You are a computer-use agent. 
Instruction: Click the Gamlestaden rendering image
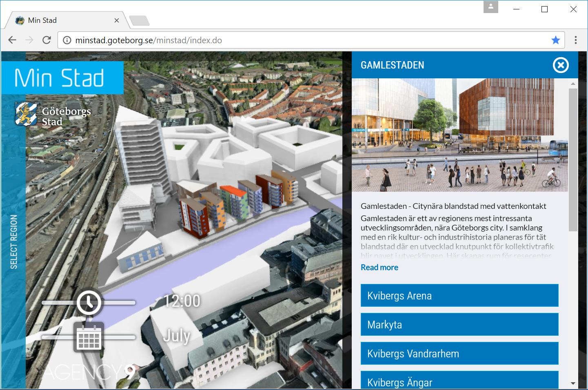460,135
